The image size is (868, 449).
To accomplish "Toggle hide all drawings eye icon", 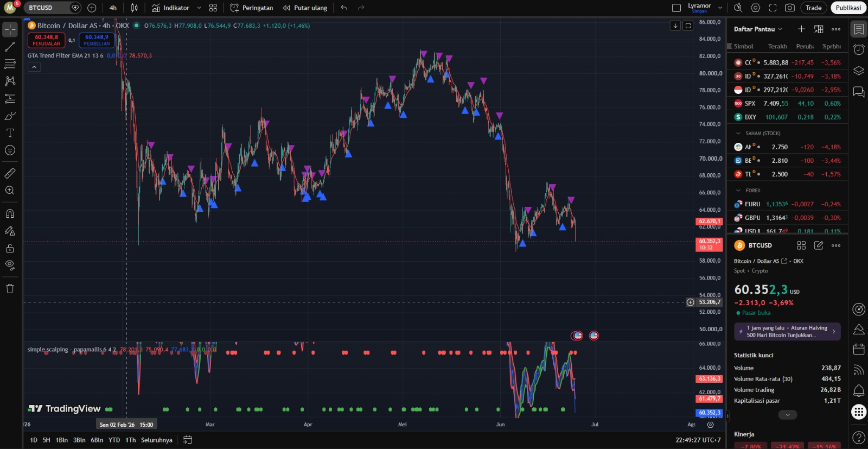I will coord(10,265).
